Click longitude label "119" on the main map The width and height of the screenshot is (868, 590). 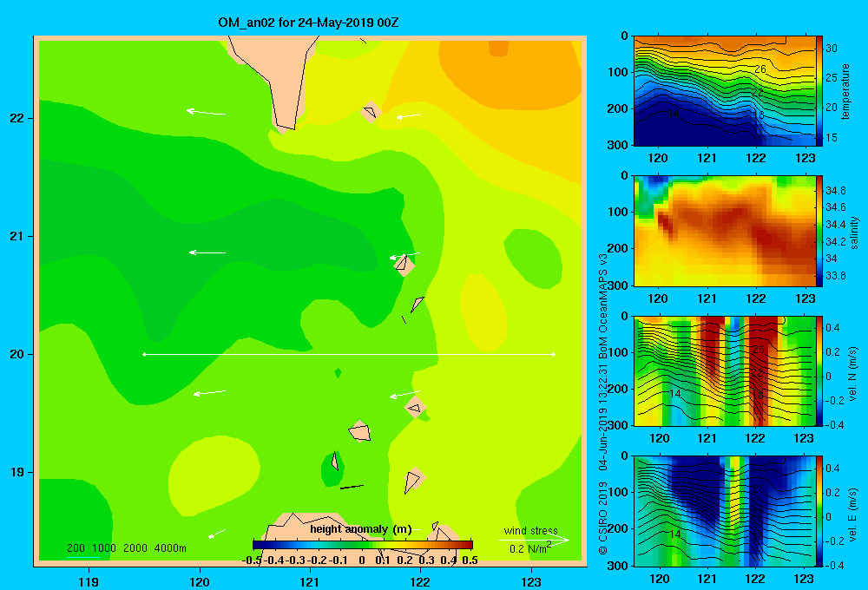(x=89, y=581)
